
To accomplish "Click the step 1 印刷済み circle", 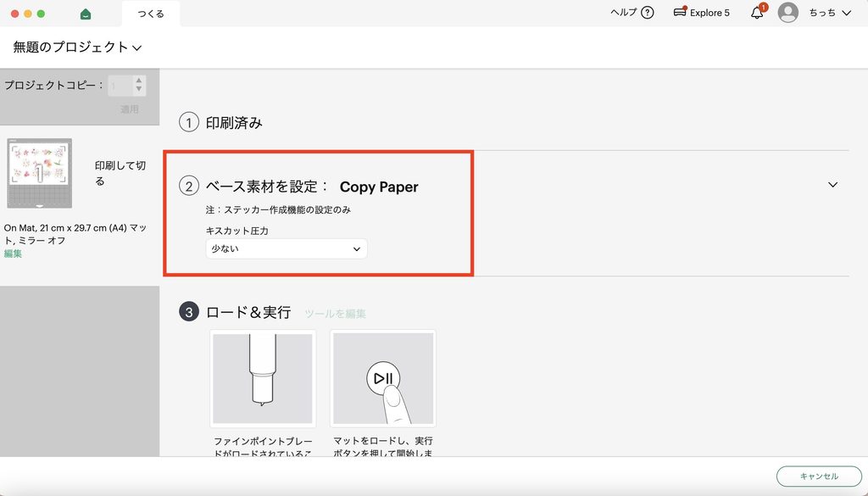I will point(189,122).
